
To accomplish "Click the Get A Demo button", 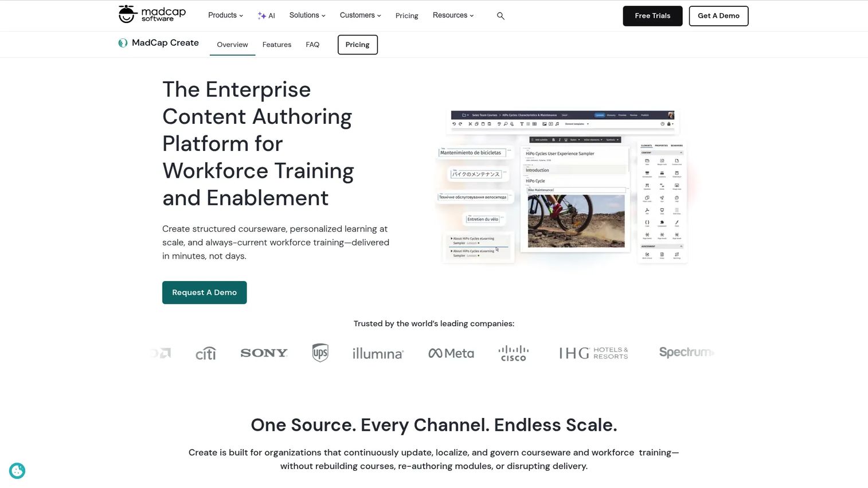I will pyautogui.click(x=718, y=16).
